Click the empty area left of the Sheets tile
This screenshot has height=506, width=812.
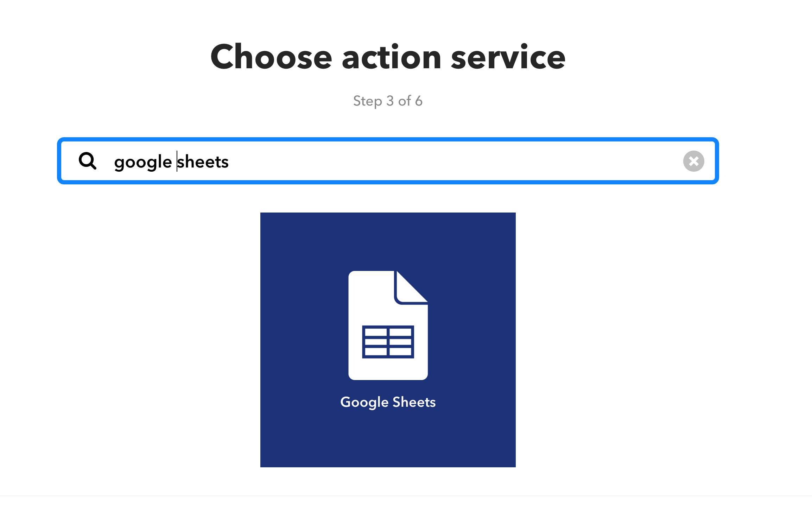(141, 338)
